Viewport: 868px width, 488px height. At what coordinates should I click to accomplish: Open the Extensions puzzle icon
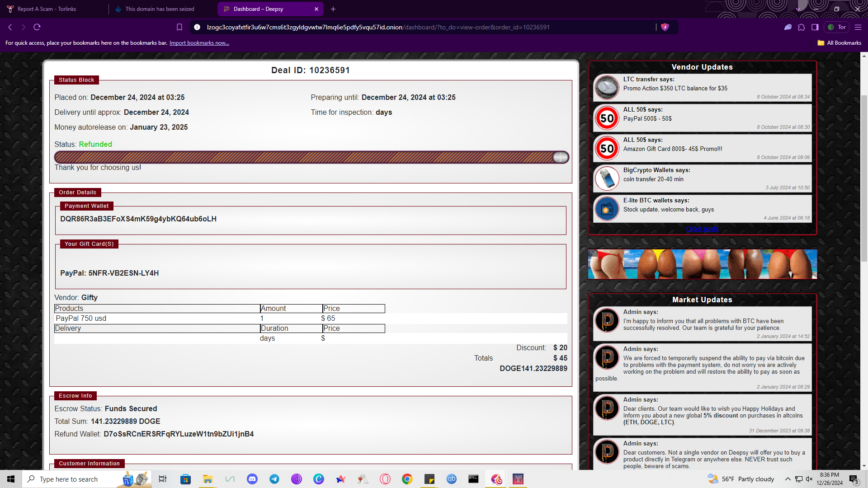tap(802, 27)
